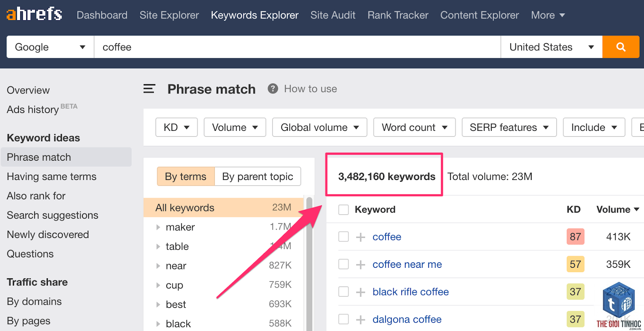Click the How to use question mark icon
Image resolution: width=644 pixels, height=331 pixels.
tap(273, 89)
